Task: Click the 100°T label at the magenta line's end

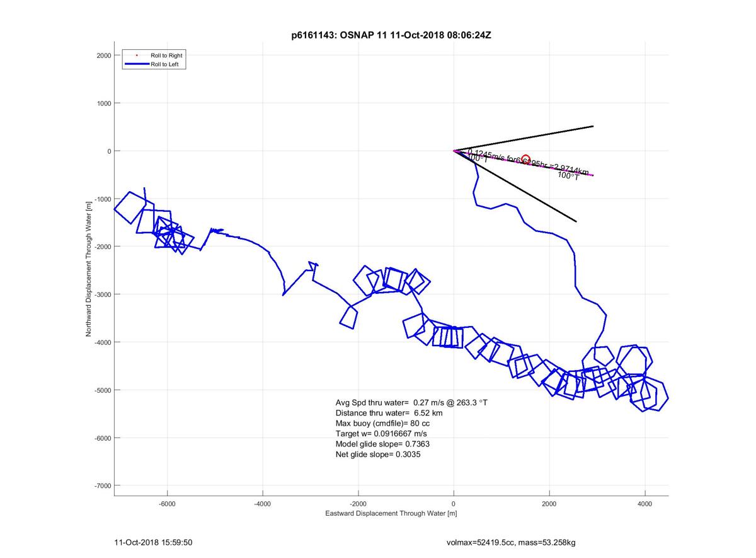Action: coord(568,176)
